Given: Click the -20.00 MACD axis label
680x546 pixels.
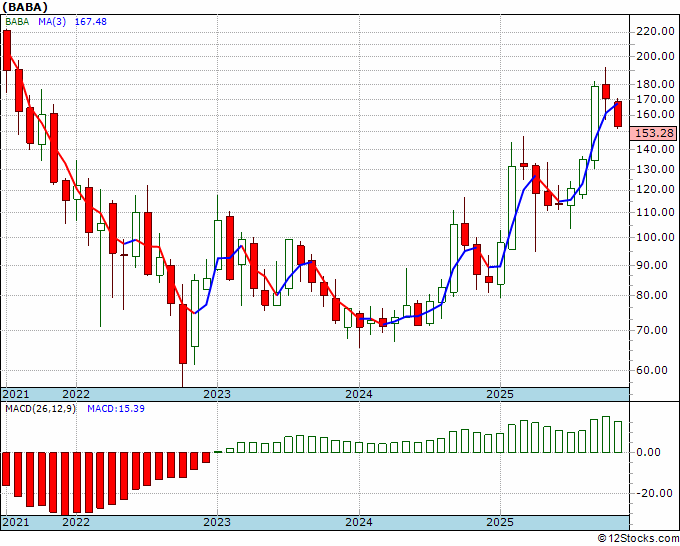Looking at the screenshot, I should pyautogui.click(x=655, y=493).
